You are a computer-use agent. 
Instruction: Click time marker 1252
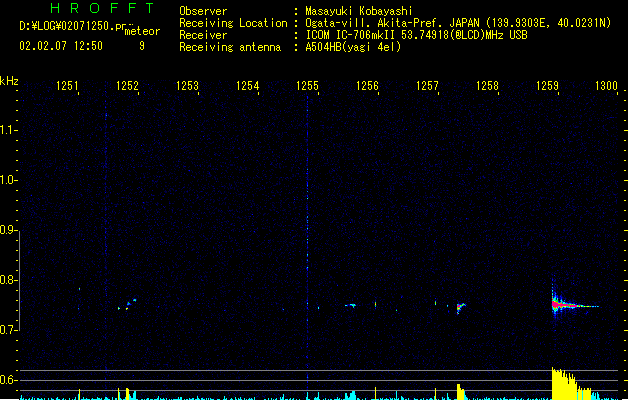pyautogui.click(x=127, y=85)
